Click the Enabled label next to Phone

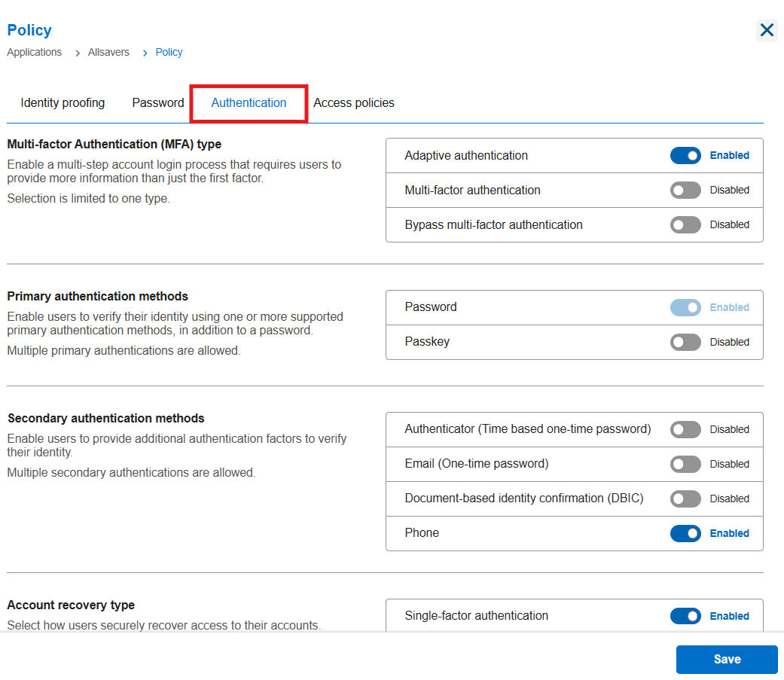click(x=730, y=533)
